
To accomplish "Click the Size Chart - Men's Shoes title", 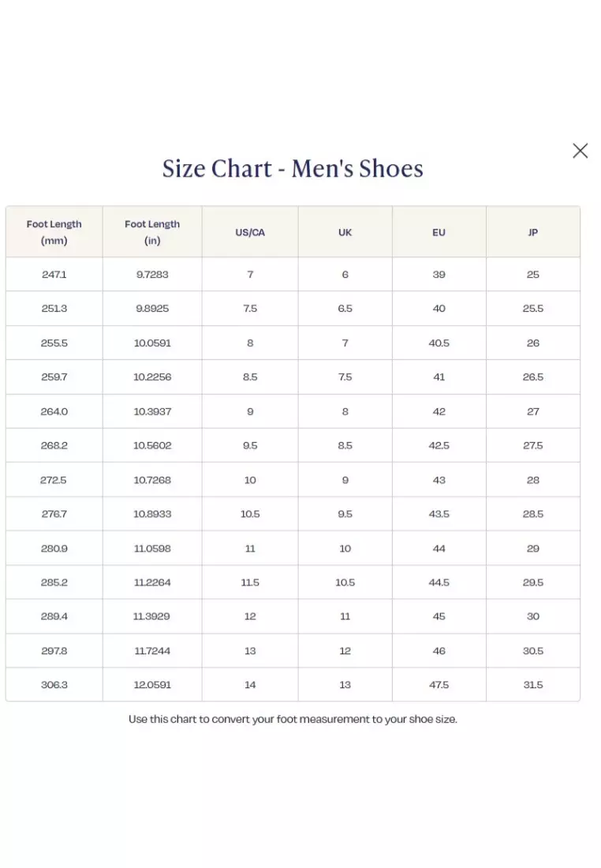I will [x=293, y=168].
